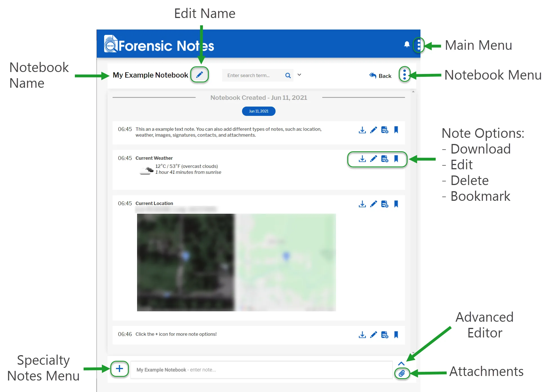Edit the 06:46 note

click(373, 335)
